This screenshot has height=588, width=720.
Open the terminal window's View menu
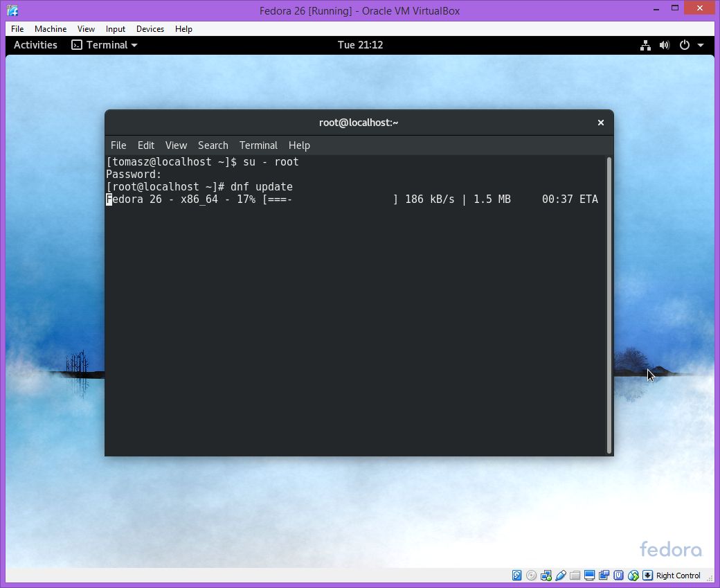click(176, 145)
